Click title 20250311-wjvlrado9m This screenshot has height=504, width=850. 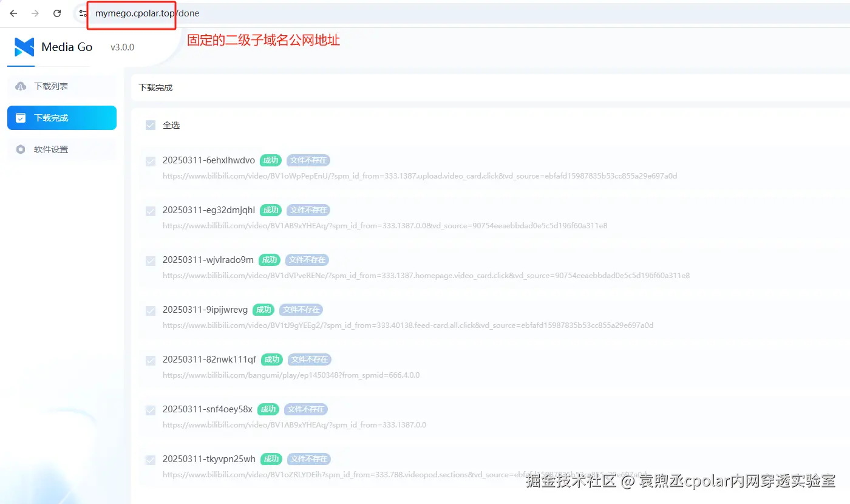[208, 260]
